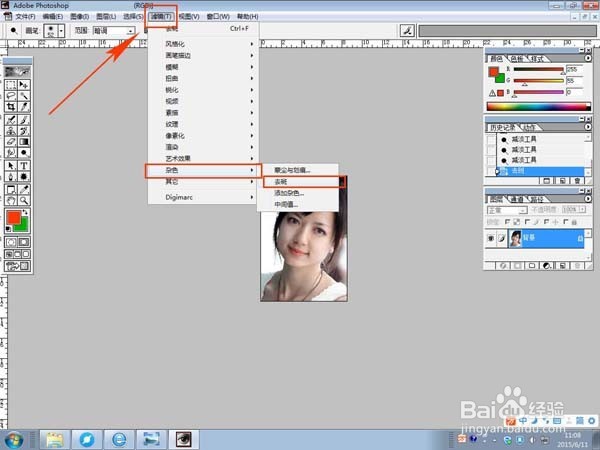Screen dimensions: 600x450
Task: Switch to the 通道 tab
Action: click(x=517, y=199)
